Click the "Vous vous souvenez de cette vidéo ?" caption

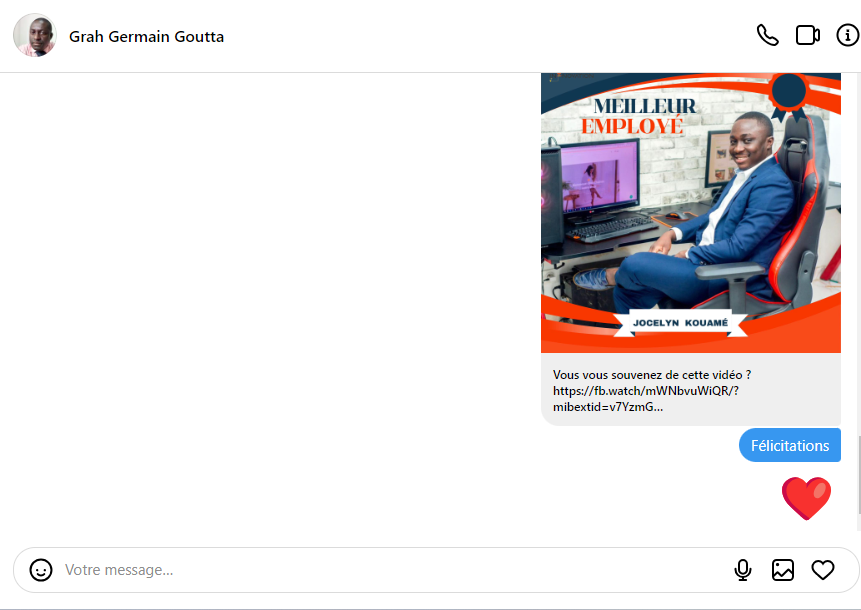pos(651,374)
